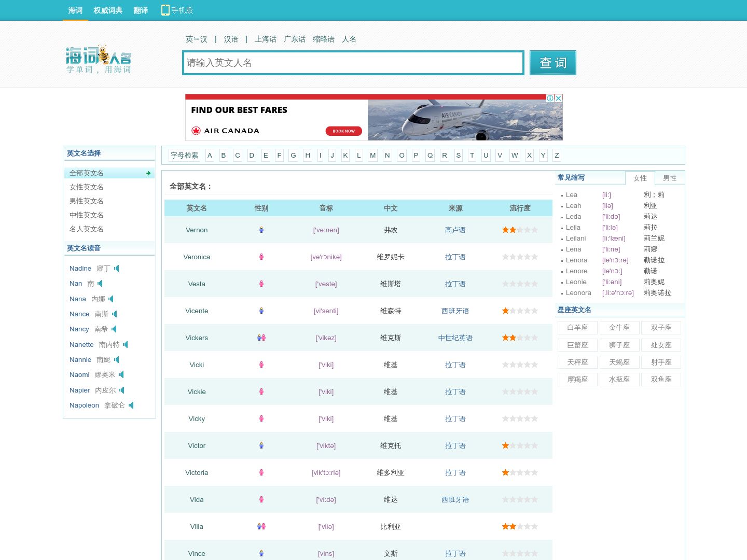Open the Vickers name entry
This screenshot has width=747, height=560.
pos(197,338)
